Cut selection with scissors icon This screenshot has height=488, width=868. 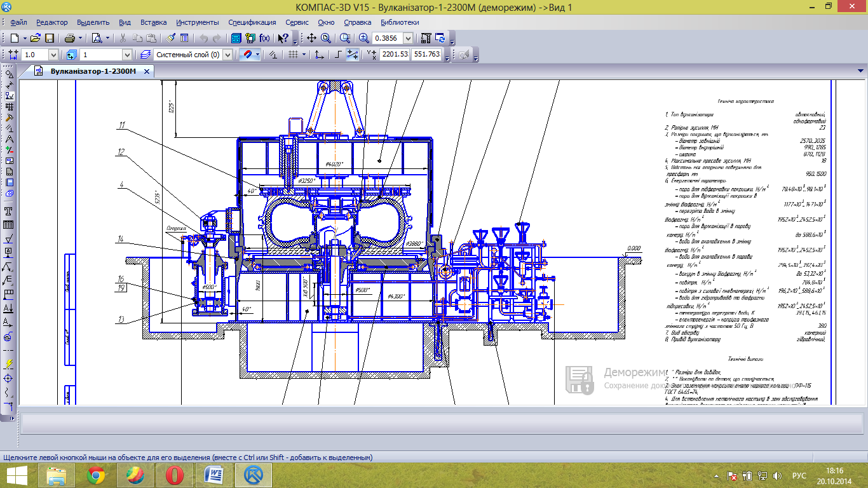pyautogui.click(x=123, y=38)
